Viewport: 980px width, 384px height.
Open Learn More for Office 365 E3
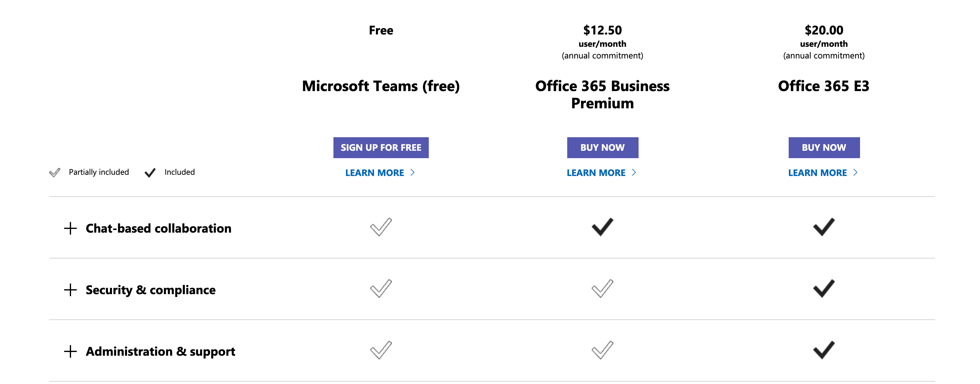(817, 172)
